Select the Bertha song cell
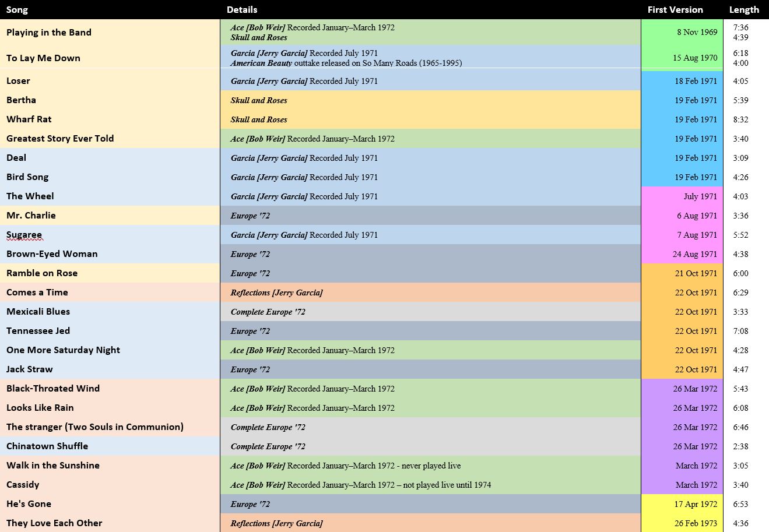The height and width of the screenshot is (532, 769). point(110,100)
